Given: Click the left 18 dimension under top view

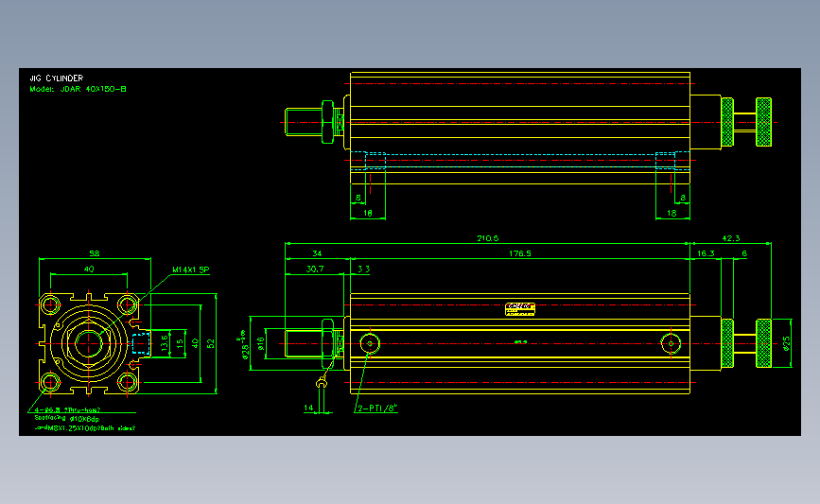Looking at the screenshot, I should pyautogui.click(x=368, y=213).
